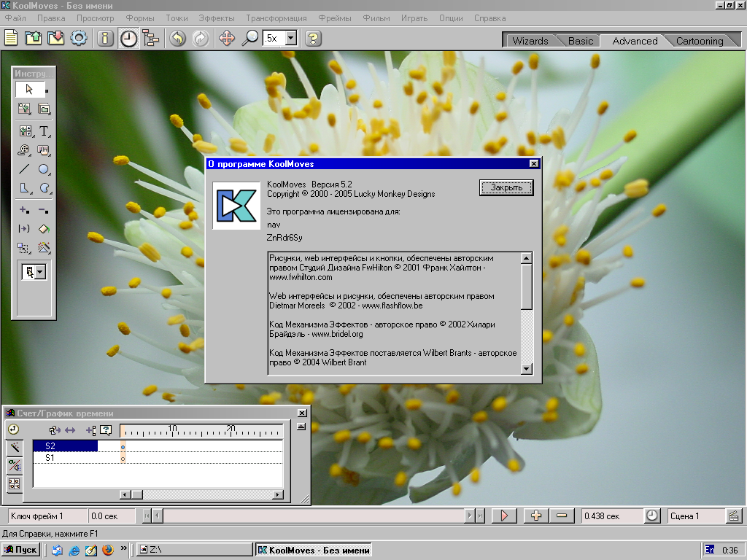Toggle the timeline clock button in main toolbar

[128, 39]
